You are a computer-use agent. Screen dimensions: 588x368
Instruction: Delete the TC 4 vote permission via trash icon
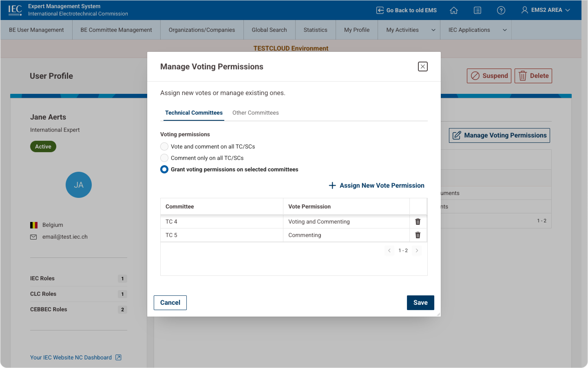[x=418, y=222]
